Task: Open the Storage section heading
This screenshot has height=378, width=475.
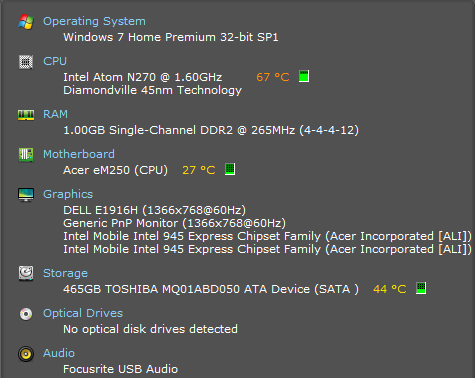Action: (65, 273)
